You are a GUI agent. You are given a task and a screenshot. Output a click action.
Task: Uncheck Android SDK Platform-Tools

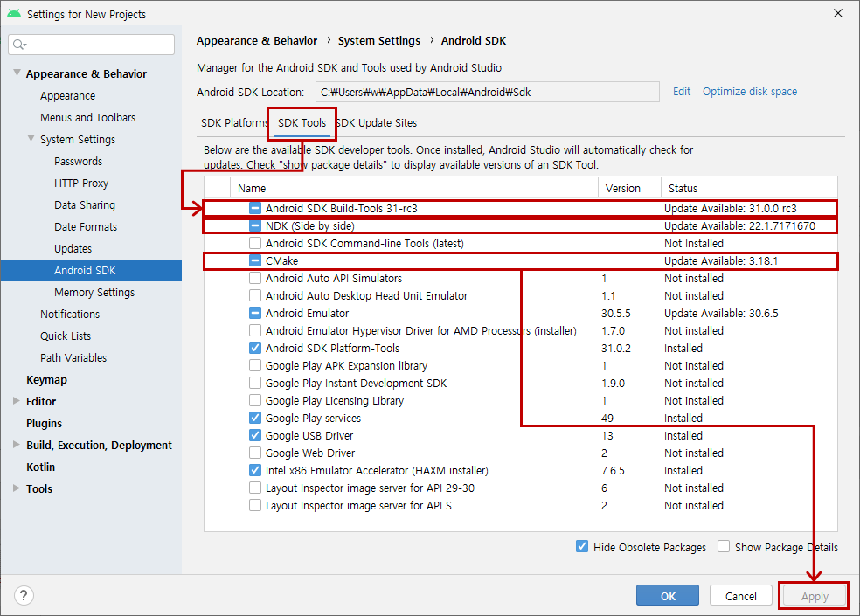click(255, 348)
